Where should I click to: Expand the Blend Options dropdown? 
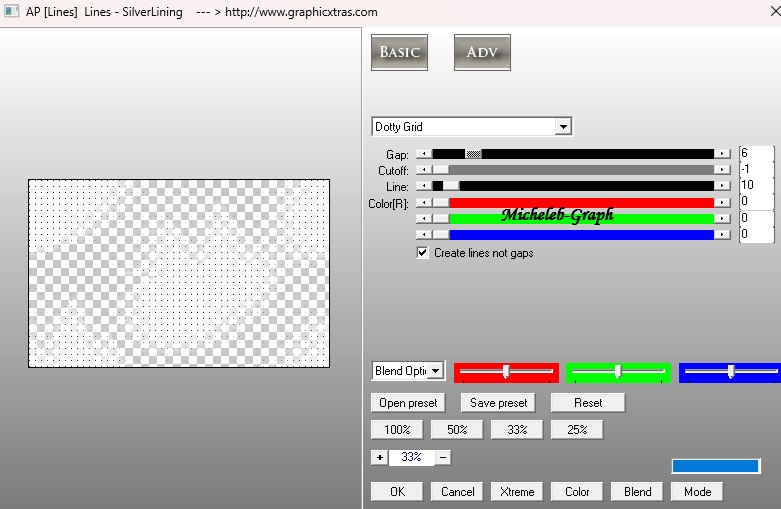click(436, 371)
